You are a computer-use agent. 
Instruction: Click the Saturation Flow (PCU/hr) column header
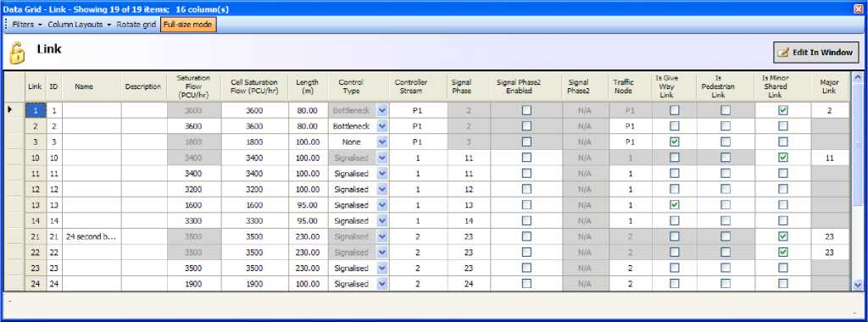(x=194, y=87)
